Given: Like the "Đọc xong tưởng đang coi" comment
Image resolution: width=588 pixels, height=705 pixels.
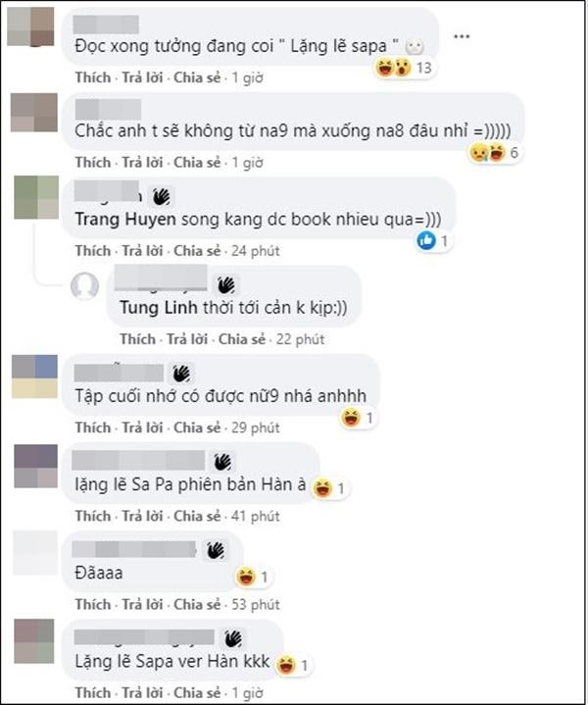Looking at the screenshot, I should pos(93,77).
